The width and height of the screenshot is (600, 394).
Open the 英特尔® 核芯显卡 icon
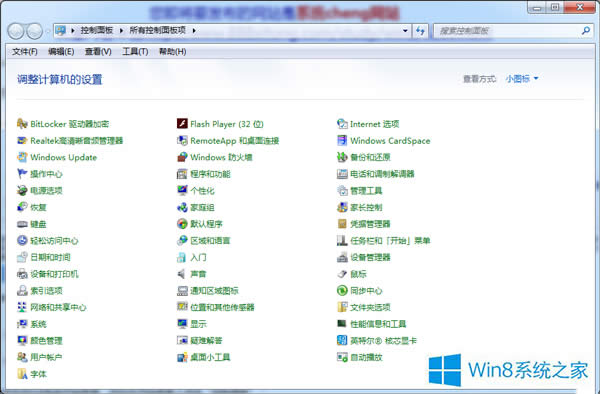tap(342, 340)
